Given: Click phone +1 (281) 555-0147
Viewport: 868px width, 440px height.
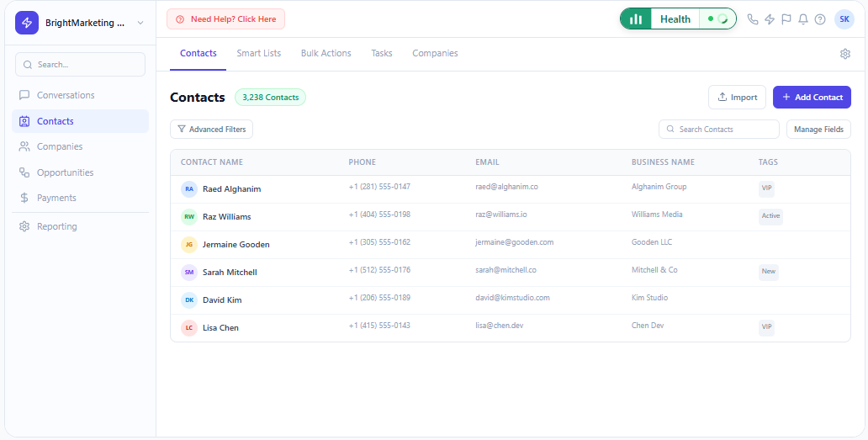Looking at the screenshot, I should [379, 187].
